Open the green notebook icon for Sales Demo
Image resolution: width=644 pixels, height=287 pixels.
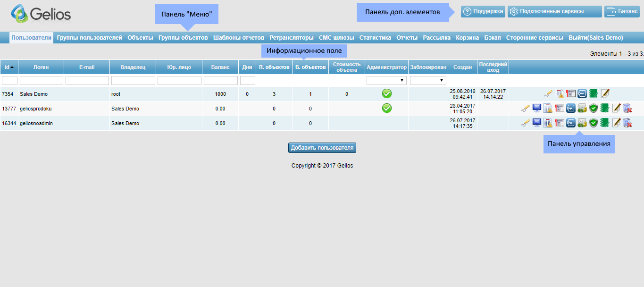click(593, 93)
